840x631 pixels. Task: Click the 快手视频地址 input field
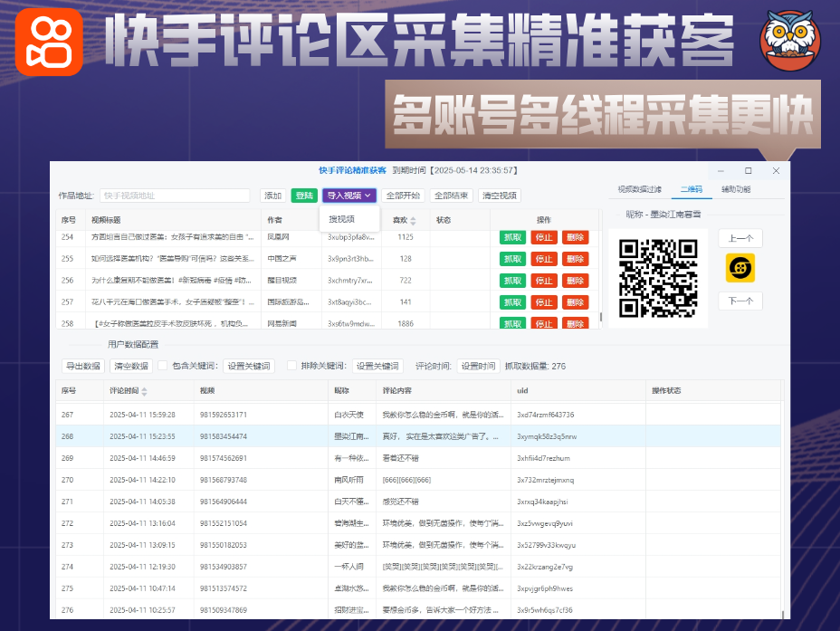tap(174, 196)
